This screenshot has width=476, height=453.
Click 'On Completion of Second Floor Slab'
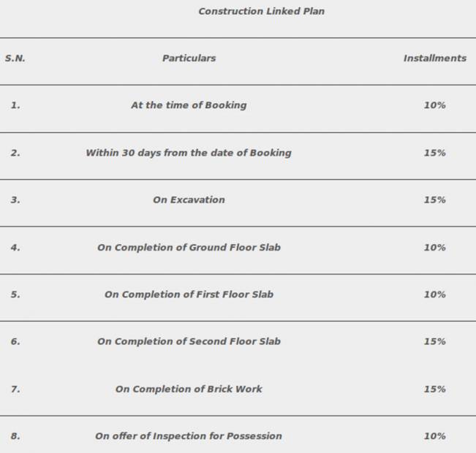189,341
